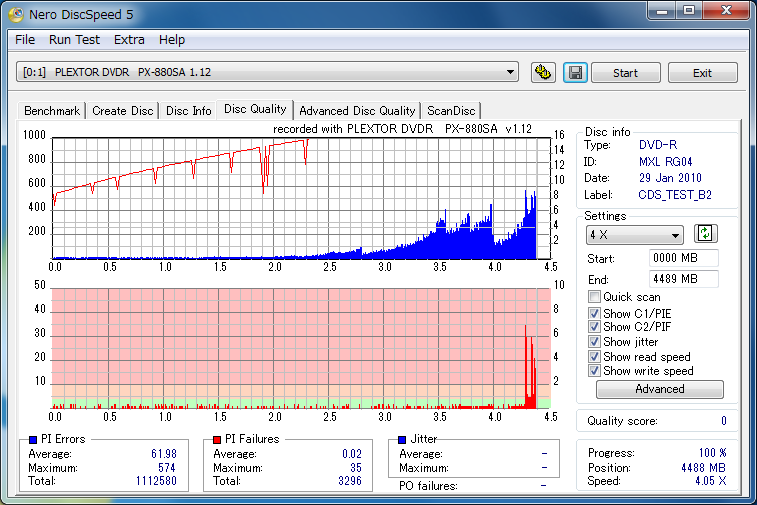The height and width of the screenshot is (505, 757).
Task: Maximize the Nero DiscSpeed window
Action: 689,11
